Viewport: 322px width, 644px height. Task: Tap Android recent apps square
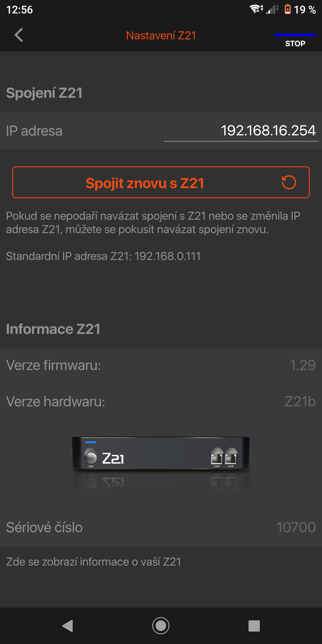coord(254,626)
